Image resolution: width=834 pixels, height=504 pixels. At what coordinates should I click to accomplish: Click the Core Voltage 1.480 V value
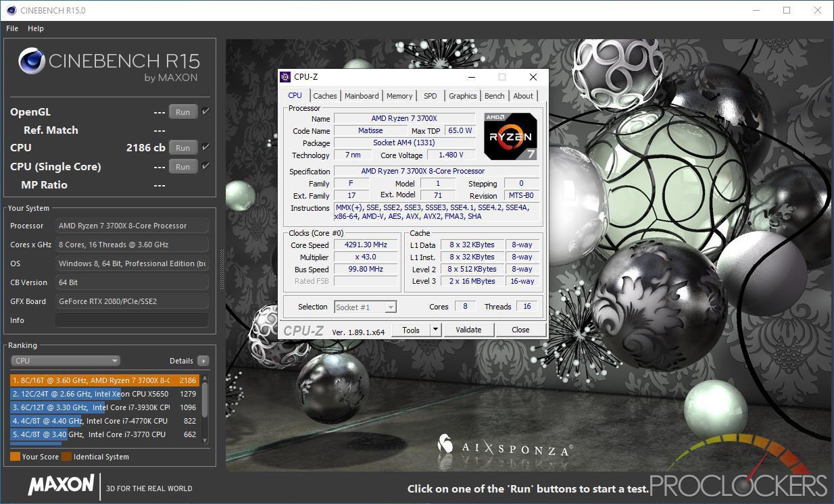point(451,155)
